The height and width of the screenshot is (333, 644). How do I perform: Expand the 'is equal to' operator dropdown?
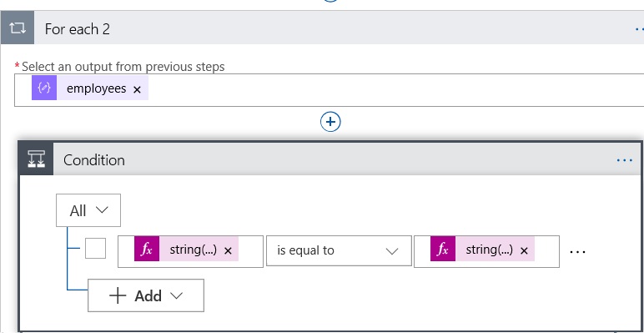pos(339,250)
